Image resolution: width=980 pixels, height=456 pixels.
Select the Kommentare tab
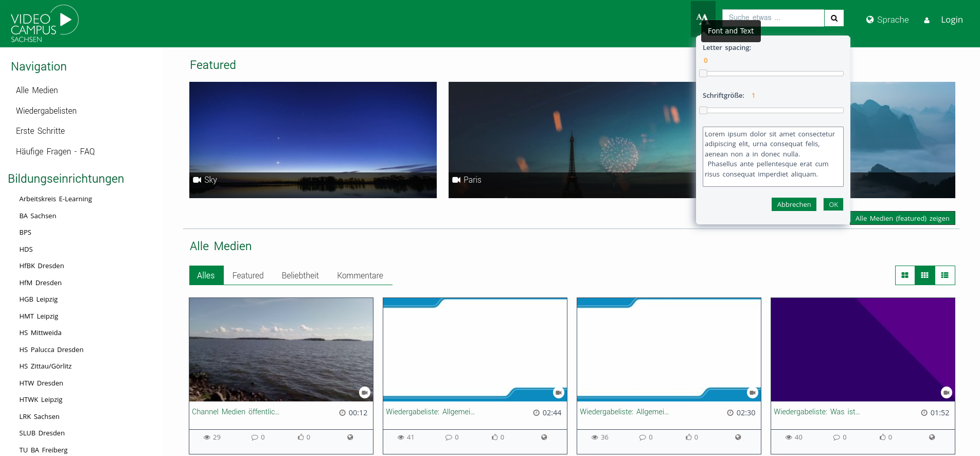pos(360,275)
